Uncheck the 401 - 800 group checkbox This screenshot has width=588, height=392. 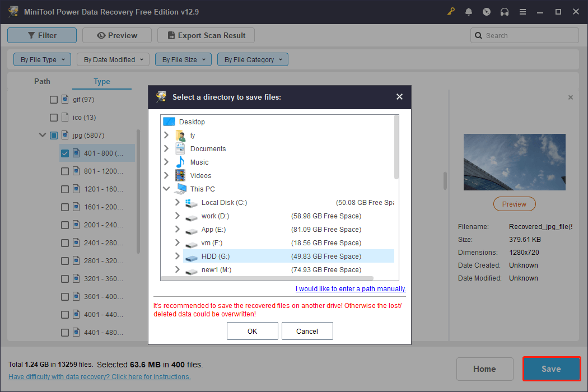point(65,153)
